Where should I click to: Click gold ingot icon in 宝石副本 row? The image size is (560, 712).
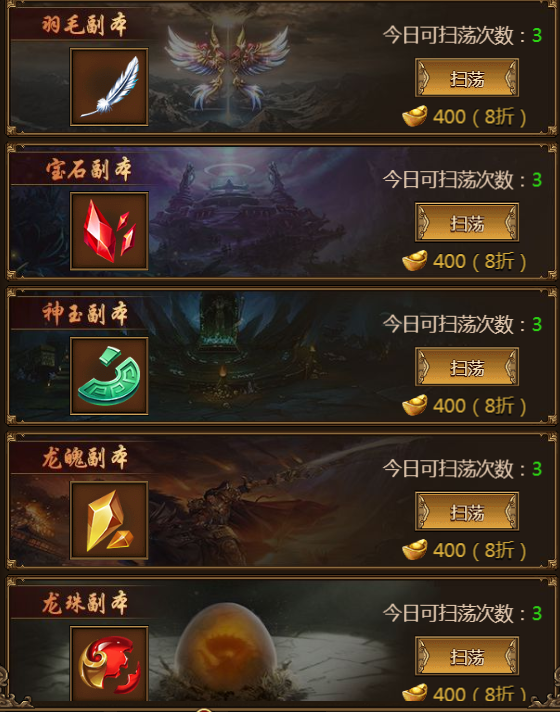pos(414,261)
